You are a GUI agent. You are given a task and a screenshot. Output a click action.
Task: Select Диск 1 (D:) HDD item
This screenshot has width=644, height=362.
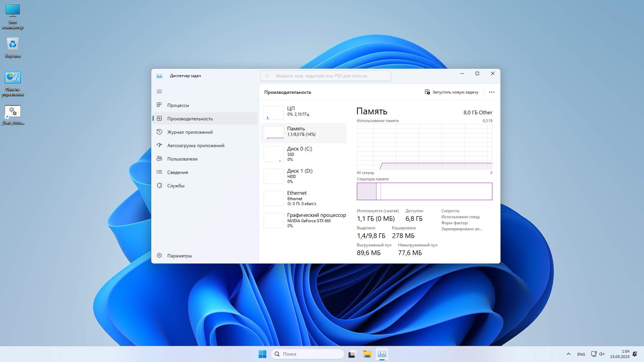(x=303, y=176)
